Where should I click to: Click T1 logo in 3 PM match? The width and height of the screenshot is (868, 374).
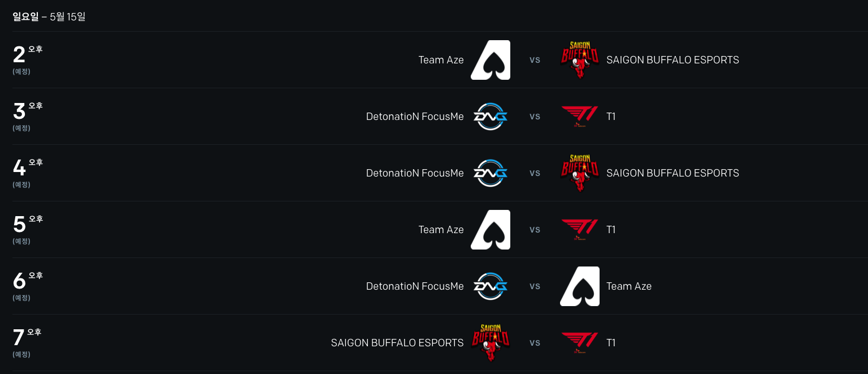[579, 117]
